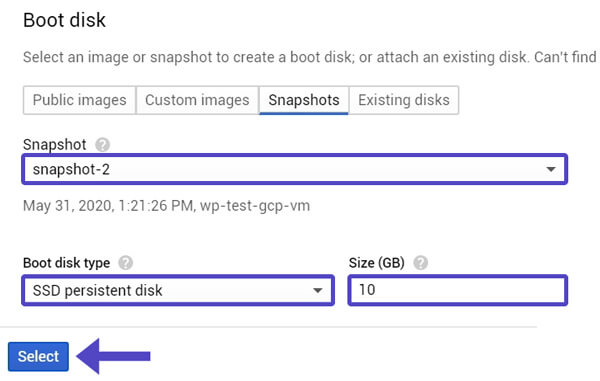Screen dimensions: 600x381
Task: Click the question mark beside Size (GB)
Action: click(x=421, y=263)
